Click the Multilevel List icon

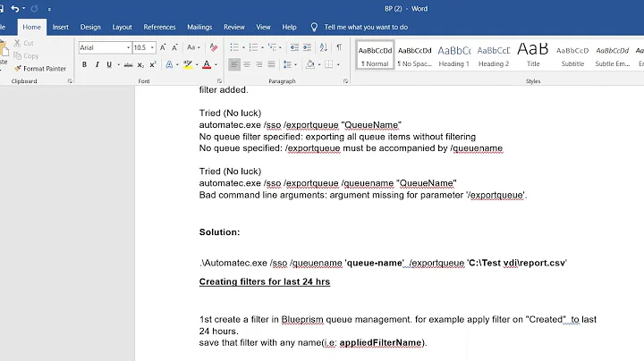273,47
